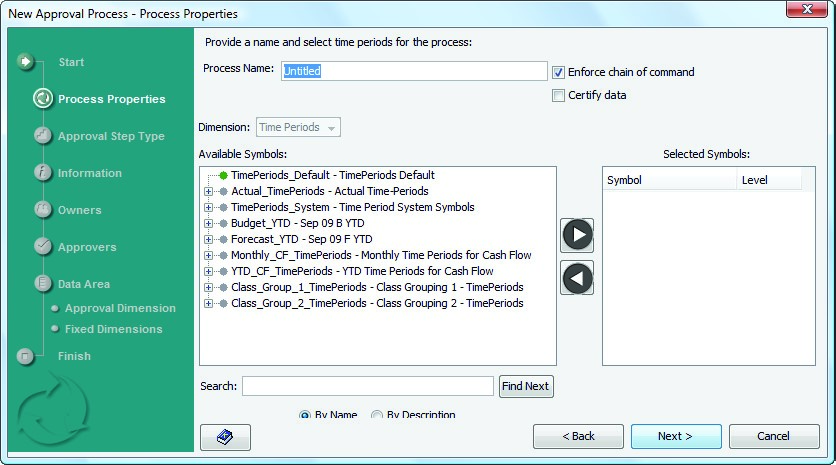
Task: Click the Back button
Action: [578, 436]
